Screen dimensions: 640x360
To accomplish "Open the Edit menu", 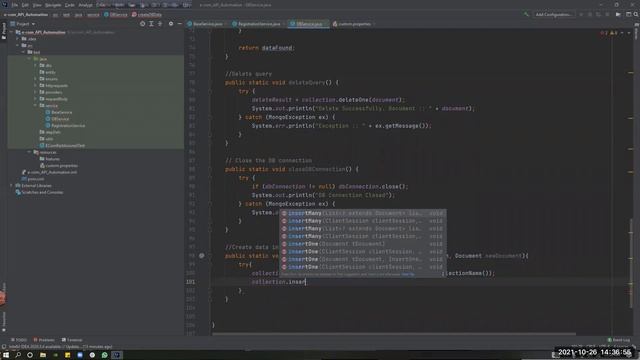I will (25, 5).
